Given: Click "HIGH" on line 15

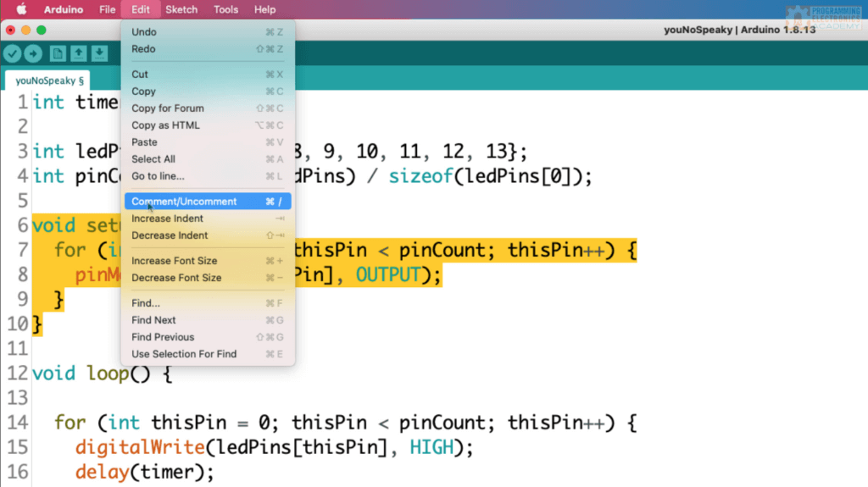Looking at the screenshot, I should (x=431, y=447).
